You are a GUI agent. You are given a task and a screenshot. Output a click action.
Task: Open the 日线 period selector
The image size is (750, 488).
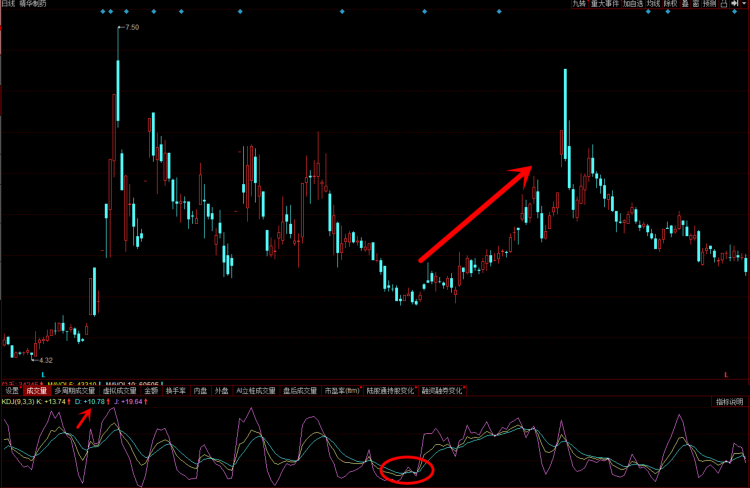click(8, 4)
